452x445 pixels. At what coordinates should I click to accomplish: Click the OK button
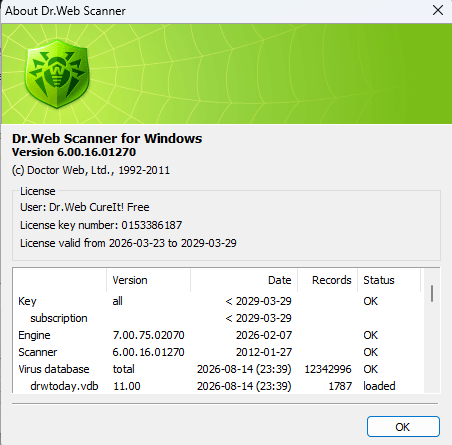tap(403, 427)
